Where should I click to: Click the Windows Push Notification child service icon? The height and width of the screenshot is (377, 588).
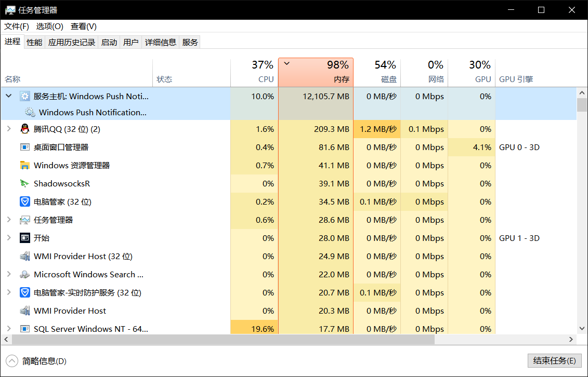30,112
